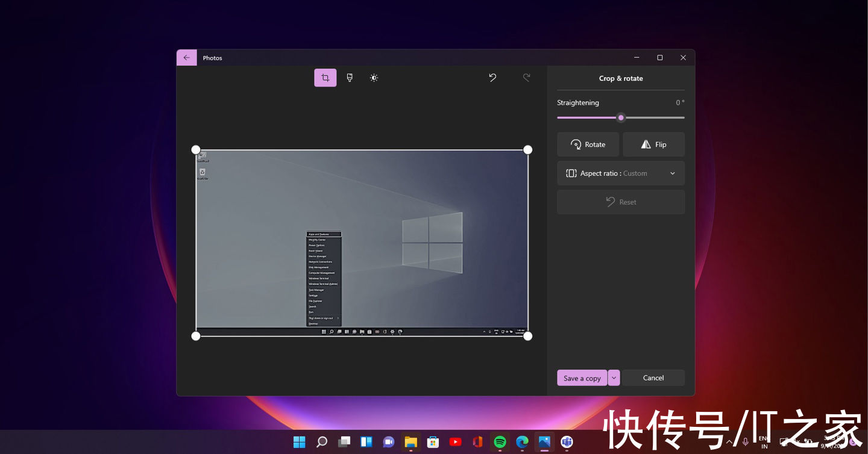
Task: Open Microsoft Teams from the taskbar
Action: (567, 443)
